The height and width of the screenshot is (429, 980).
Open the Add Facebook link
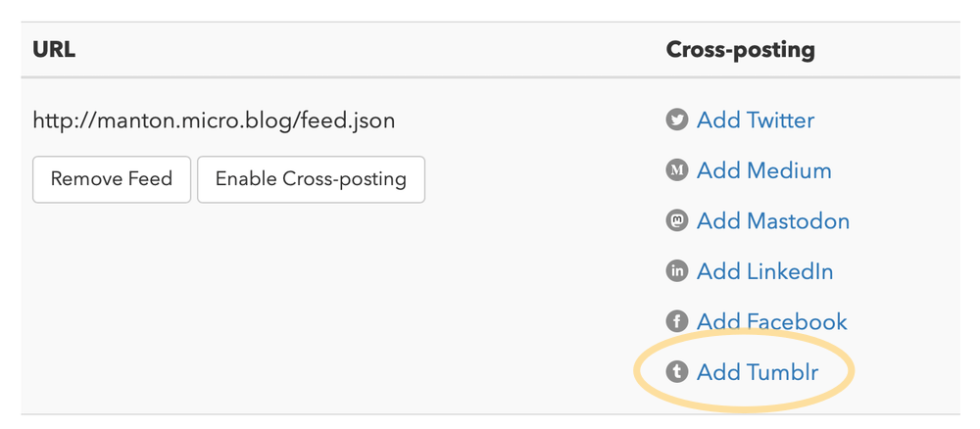(771, 321)
